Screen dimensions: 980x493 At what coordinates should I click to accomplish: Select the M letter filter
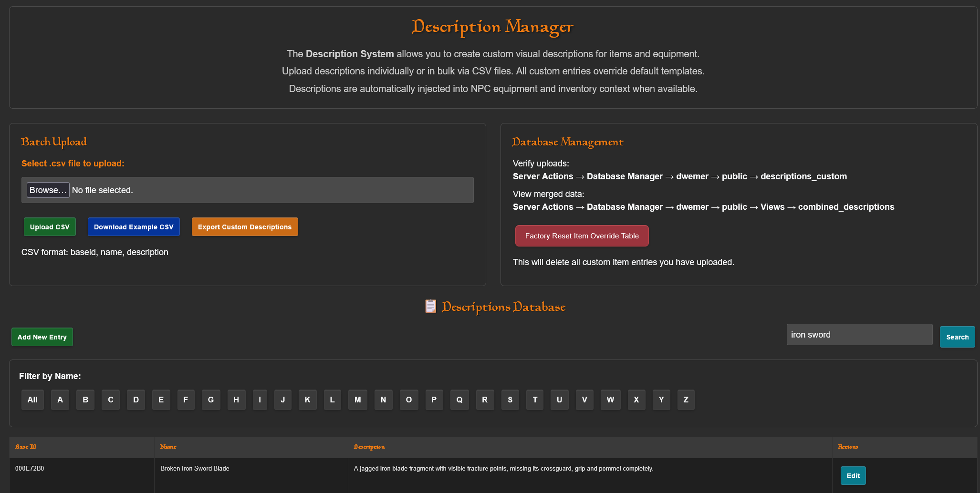[x=357, y=400]
